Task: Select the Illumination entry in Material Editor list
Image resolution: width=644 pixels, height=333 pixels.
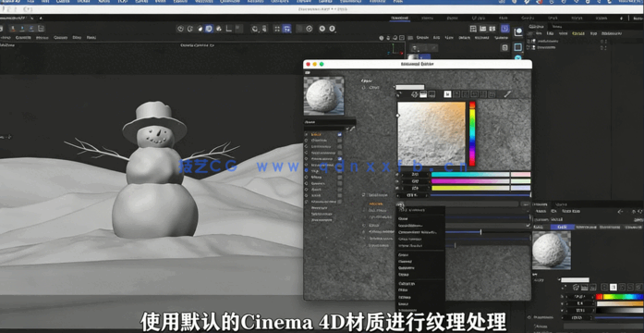Action: pos(322,214)
